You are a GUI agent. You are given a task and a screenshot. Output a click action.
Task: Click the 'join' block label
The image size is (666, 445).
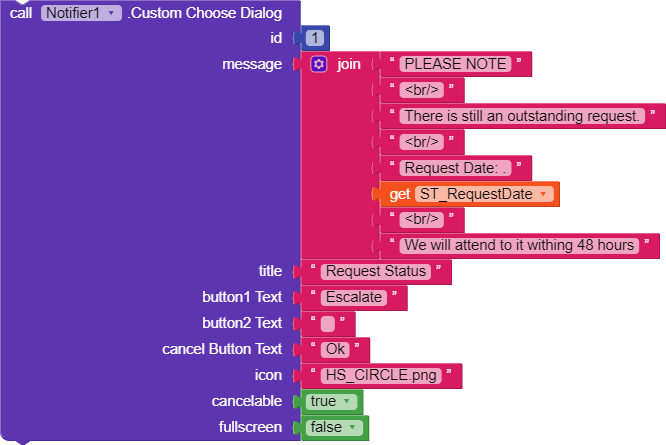pos(349,64)
